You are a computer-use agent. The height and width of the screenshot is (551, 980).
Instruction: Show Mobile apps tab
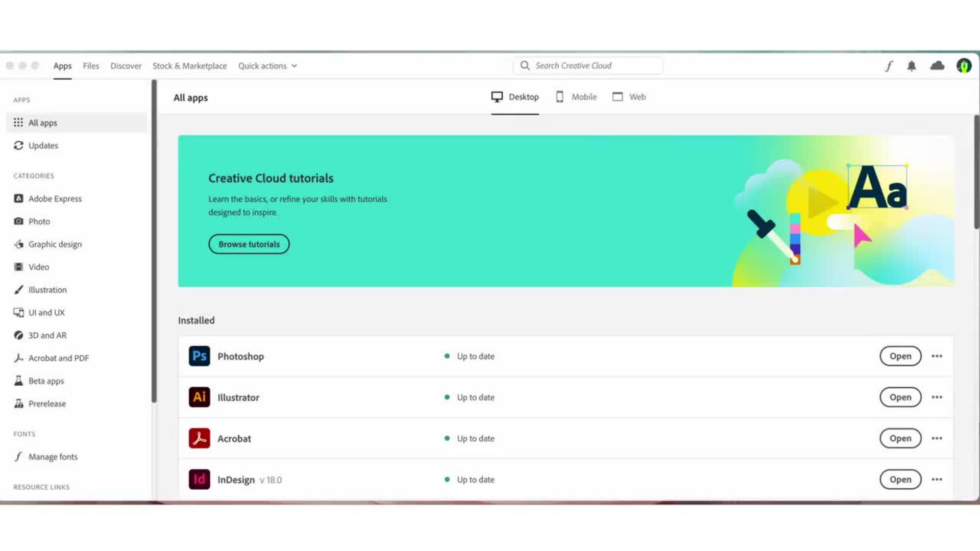(576, 97)
